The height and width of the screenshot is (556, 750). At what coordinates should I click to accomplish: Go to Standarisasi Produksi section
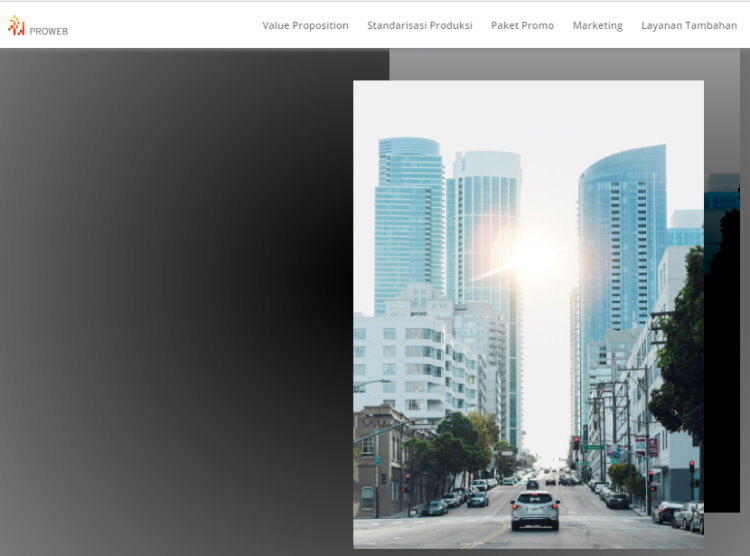[x=419, y=25]
